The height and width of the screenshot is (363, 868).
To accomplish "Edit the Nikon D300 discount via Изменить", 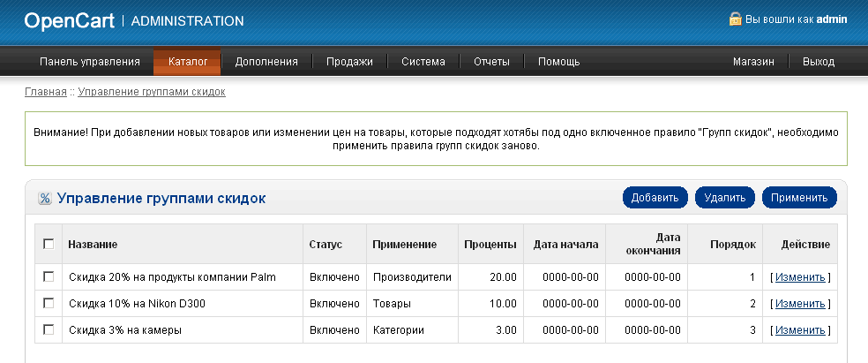I will point(800,304).
